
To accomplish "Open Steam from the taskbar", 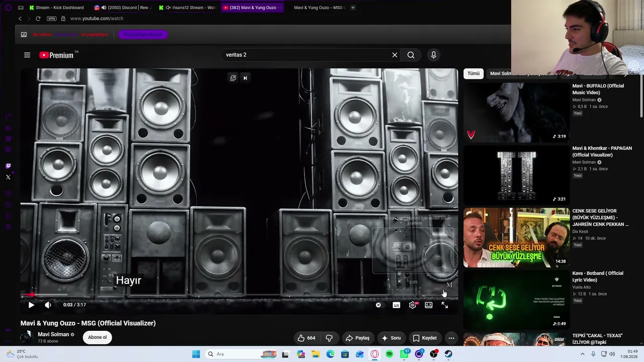I will 448,354.
